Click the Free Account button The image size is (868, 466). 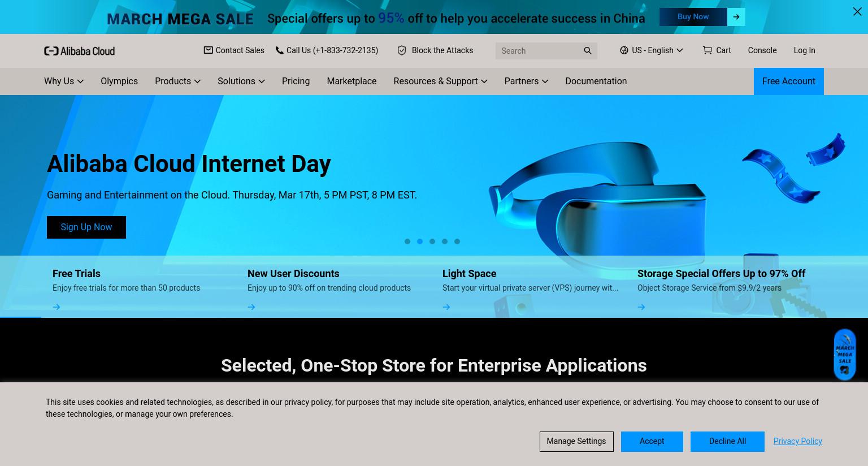(789, 81)
